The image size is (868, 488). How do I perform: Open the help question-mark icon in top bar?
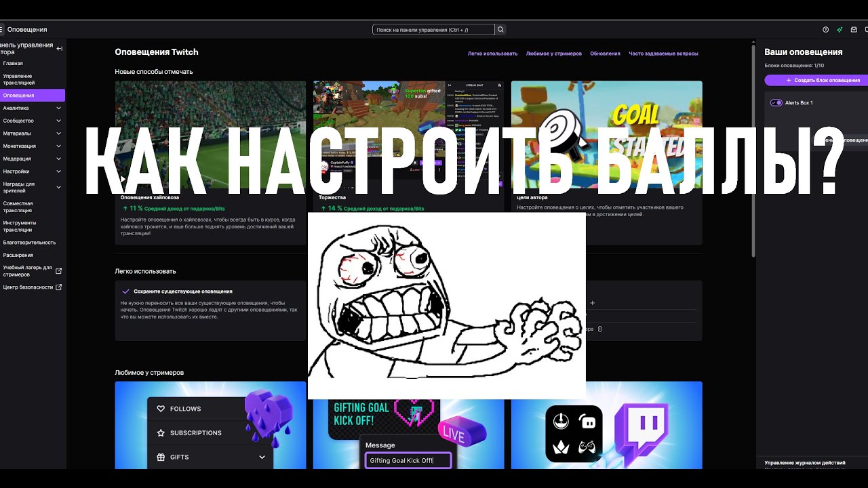pyautogui.click(x=825, y=30)
